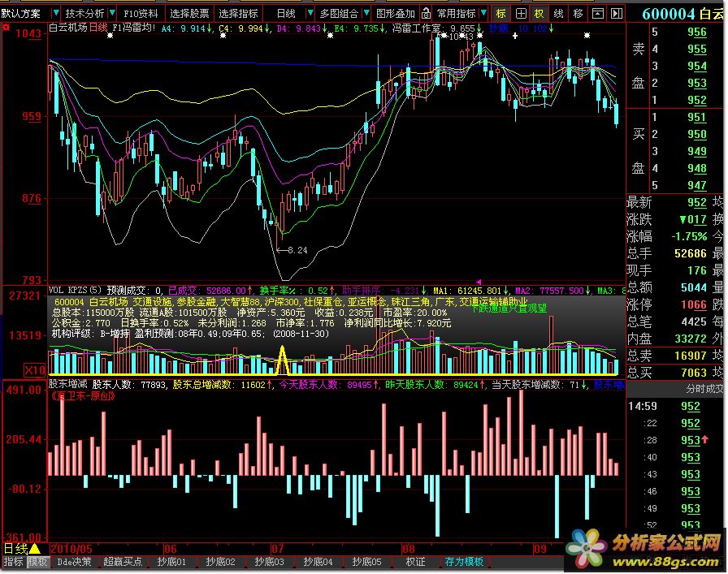Click the 总手 value 52686

tap(690, 253)
